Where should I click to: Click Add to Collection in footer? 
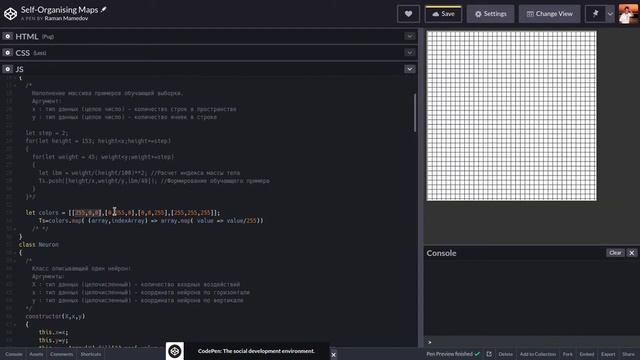(538, 354)
